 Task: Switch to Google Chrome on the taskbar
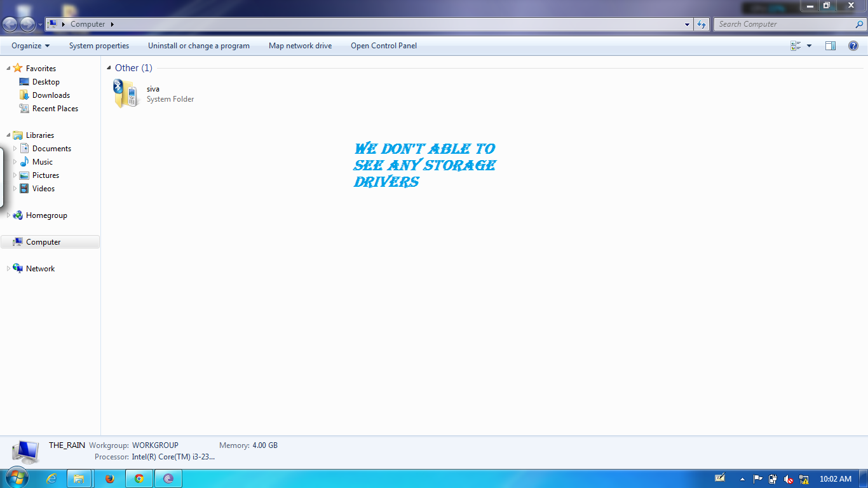coord(139,478)
